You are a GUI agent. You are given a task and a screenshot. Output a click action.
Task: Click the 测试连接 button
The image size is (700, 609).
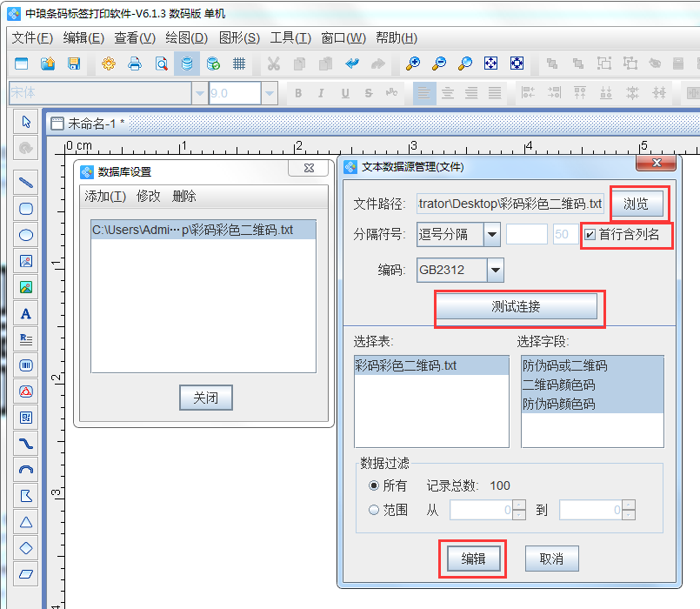point(516,306)
